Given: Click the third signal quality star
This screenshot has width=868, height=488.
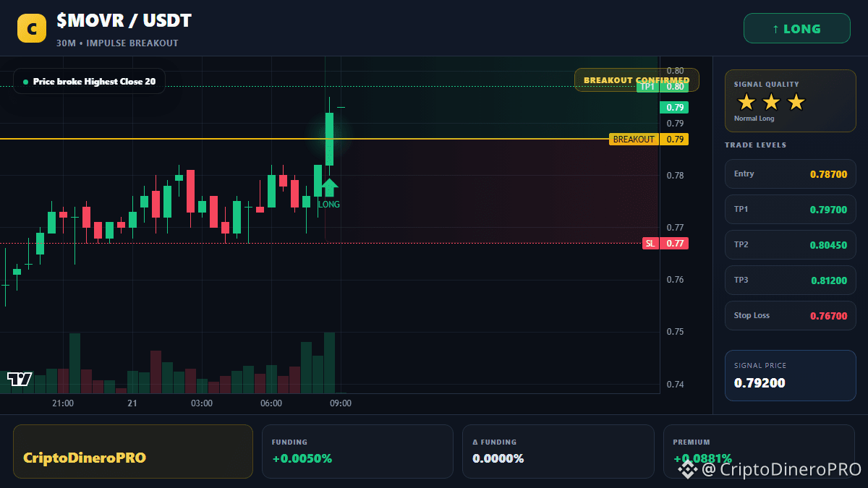Looking at the screenshot, I should [x=796, y=102].
